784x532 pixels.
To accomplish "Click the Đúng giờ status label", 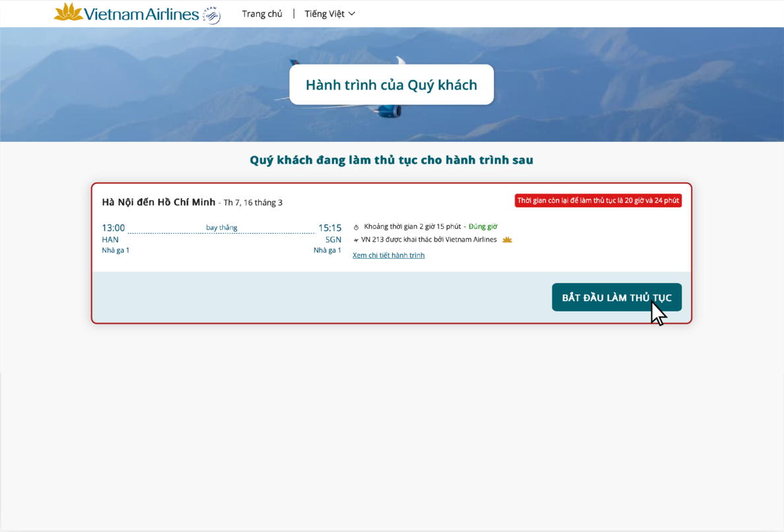I will (x=482, y=226).
